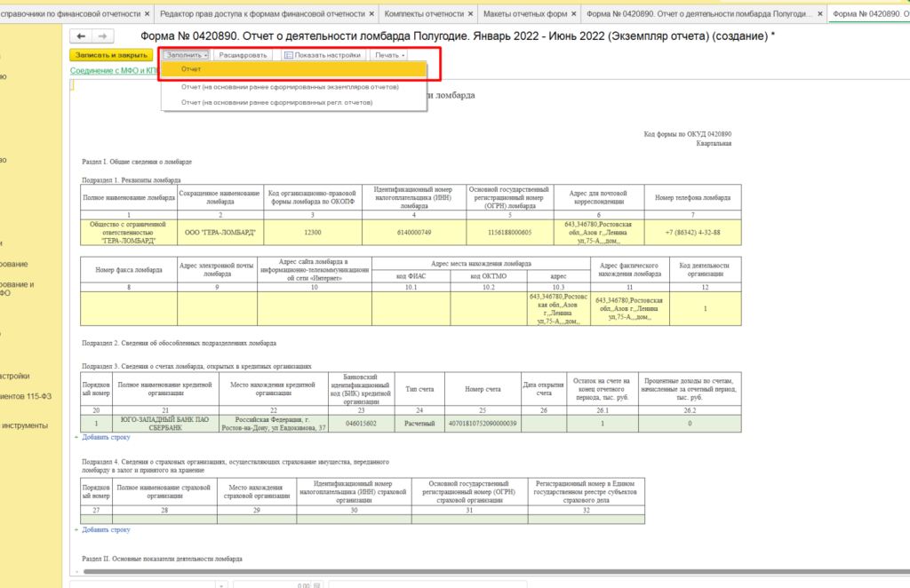Image resolution: width=910 pixels, height=588 pixels.
Task: Close the Редактор прав доступа tab
Action: point(372,14)
